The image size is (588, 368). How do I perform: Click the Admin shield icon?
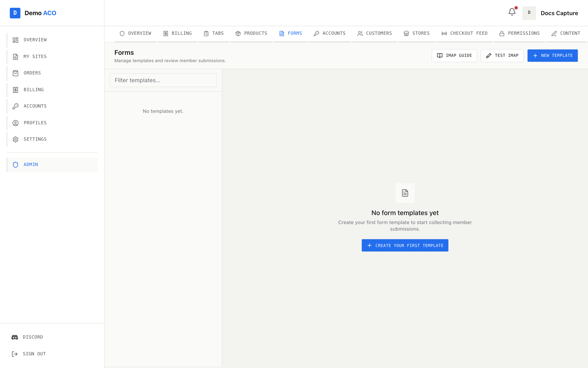click(16, 165)
